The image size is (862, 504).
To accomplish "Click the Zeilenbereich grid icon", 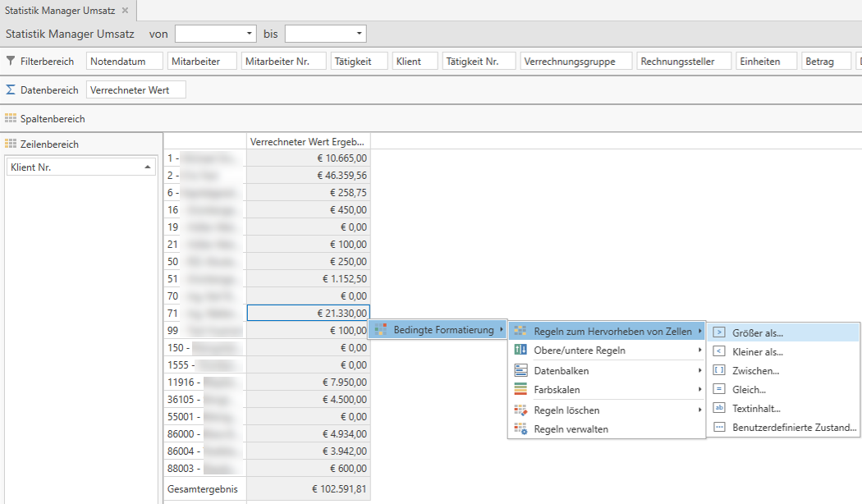I will [11, 144].
